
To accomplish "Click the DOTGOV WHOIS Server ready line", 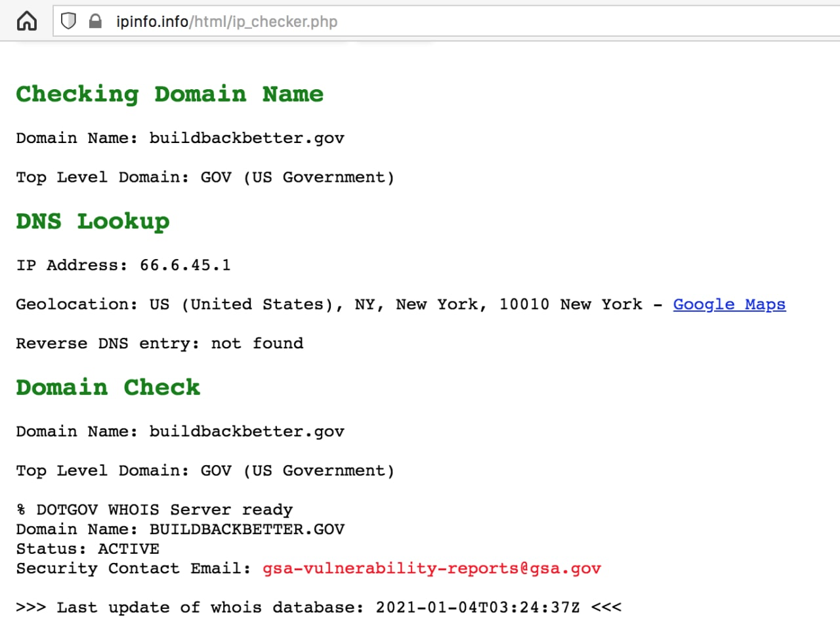I will tap(154, 510).
